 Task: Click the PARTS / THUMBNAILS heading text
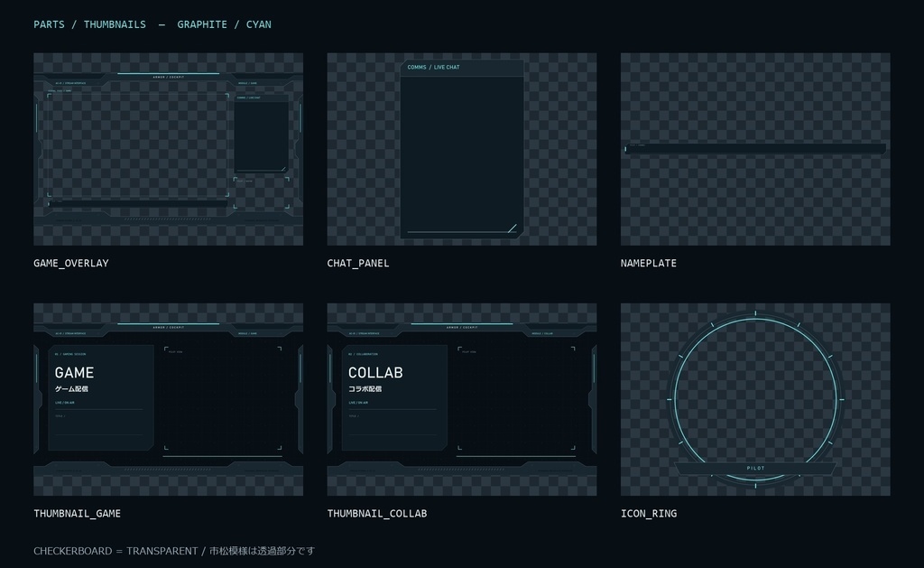click(x=89, y=24)
